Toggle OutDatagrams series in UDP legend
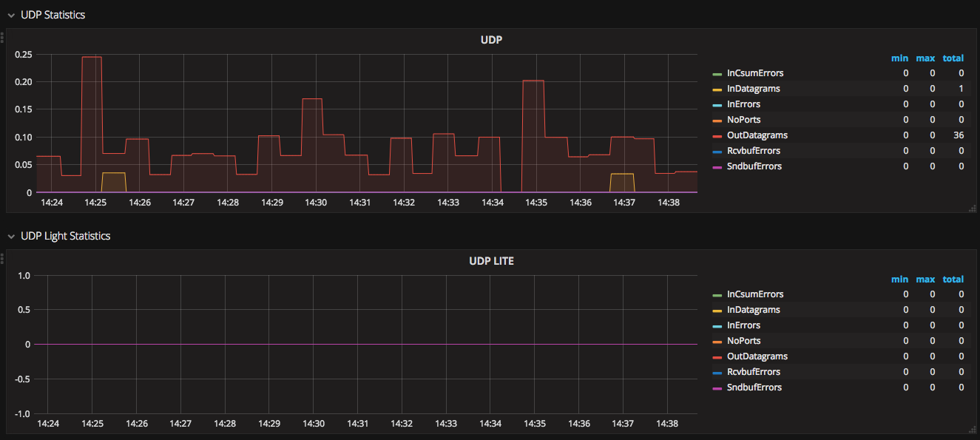 coord(757,135)
